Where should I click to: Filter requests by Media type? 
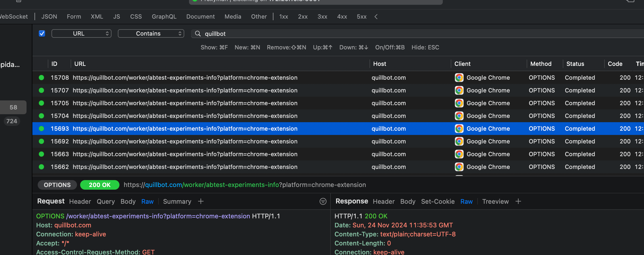pos(233,16)
